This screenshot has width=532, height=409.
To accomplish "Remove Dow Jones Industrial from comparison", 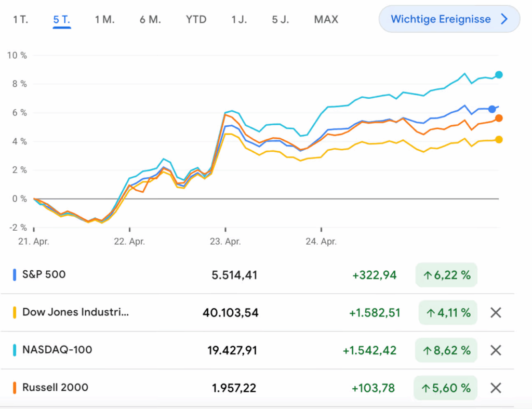I will point(496,312).
